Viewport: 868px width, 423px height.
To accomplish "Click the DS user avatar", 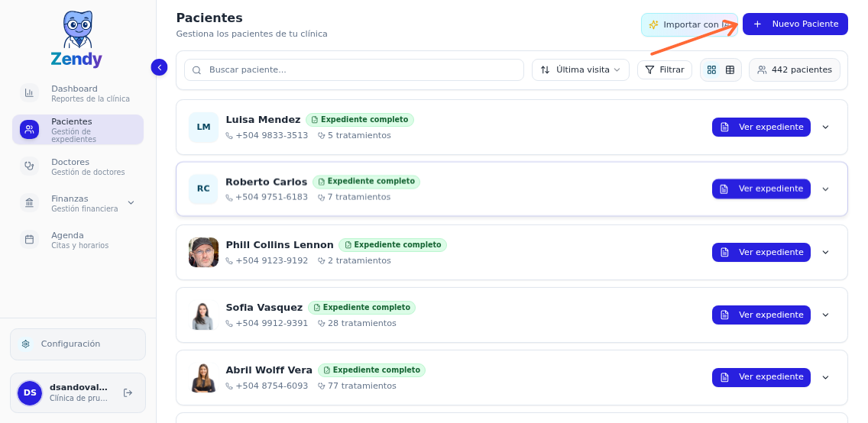I will pos(30,392).
